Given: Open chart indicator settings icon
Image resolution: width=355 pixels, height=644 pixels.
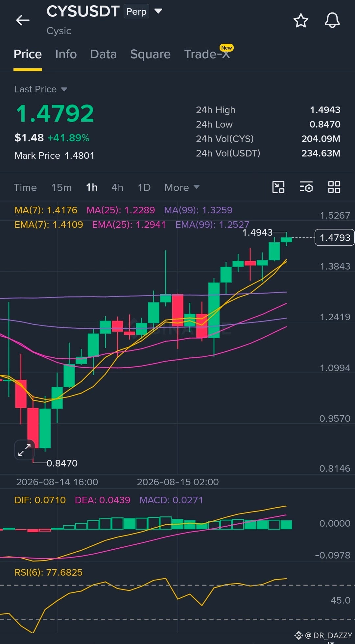Looking at the screenshot, I should coord(306,187).
